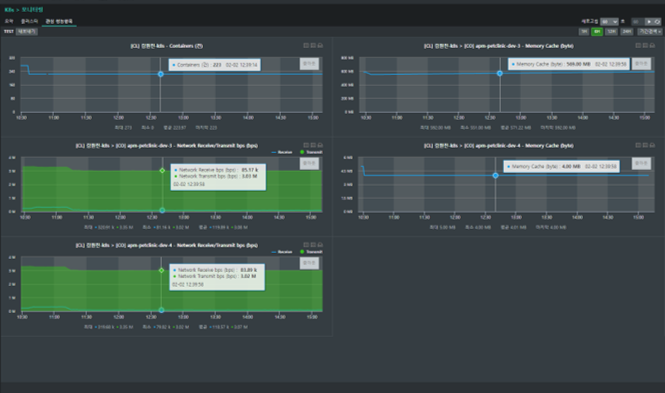Click last header icon on dev-4 Network chart
665x393 pixels.
(320, 245)
